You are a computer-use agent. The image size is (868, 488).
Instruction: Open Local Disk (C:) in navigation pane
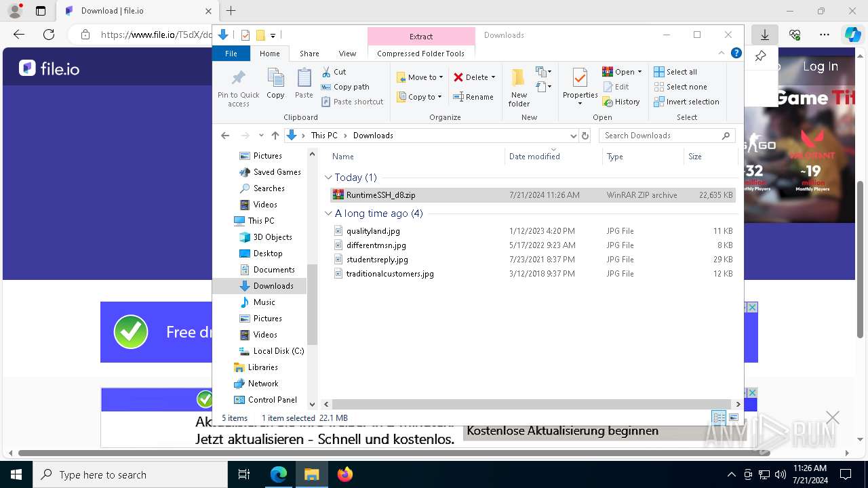pyautogui.click(x=271, y=351)
